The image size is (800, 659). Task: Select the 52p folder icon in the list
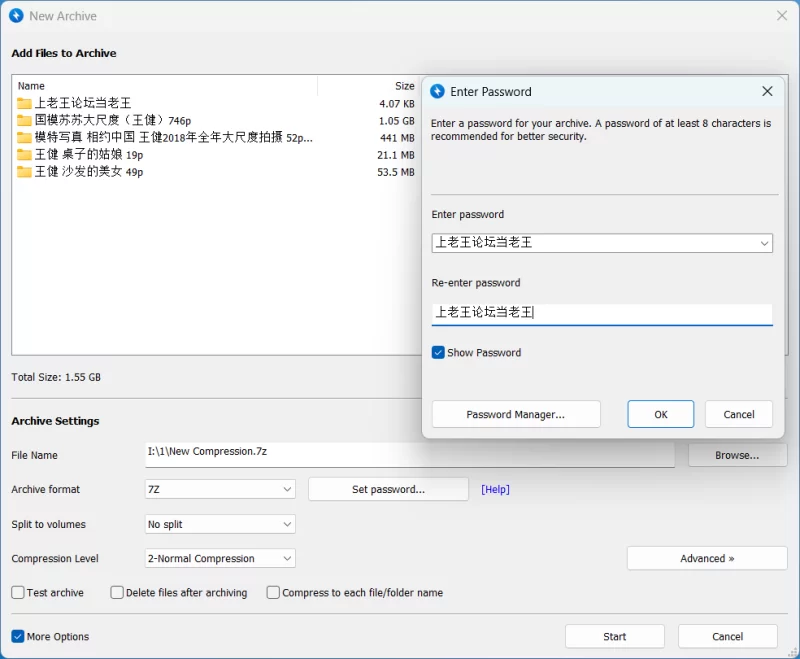tap(24, 138)
